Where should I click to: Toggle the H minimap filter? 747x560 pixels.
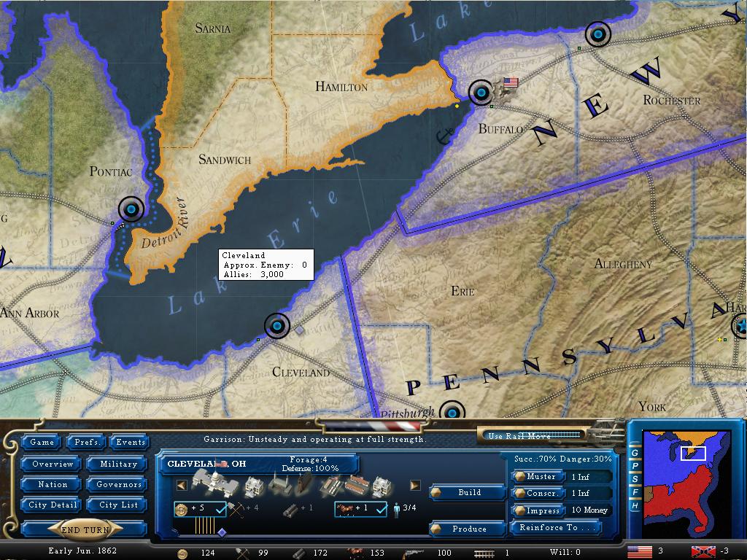coord(634,505)
